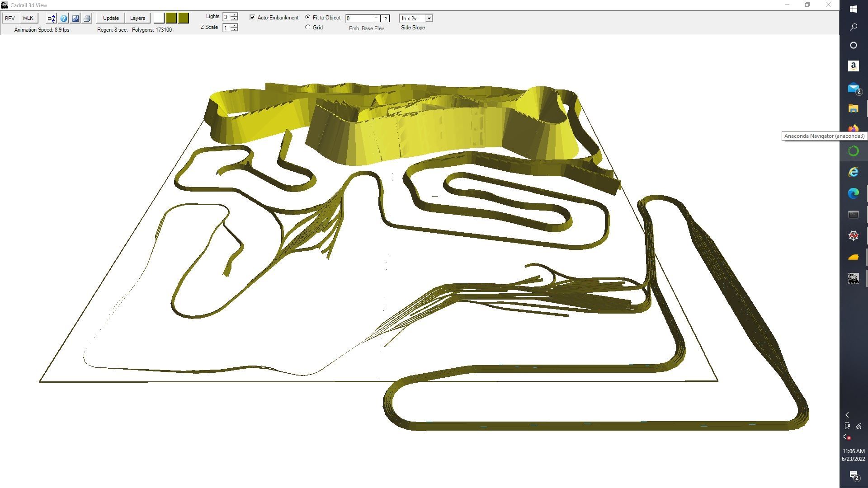Open Microsoft Edge from the taskbar
The image size is (868, 488).
coord(853,193)
